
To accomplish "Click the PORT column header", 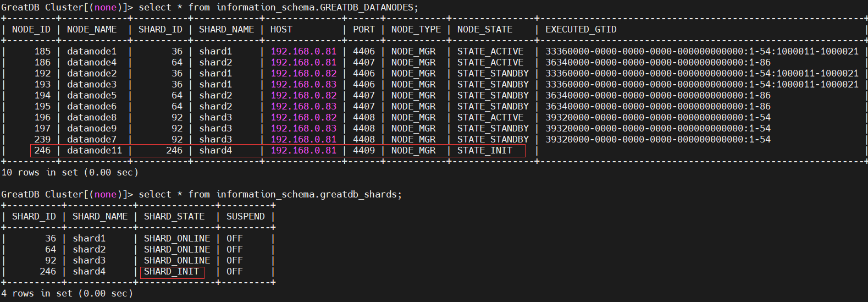I will pos(364,30).
